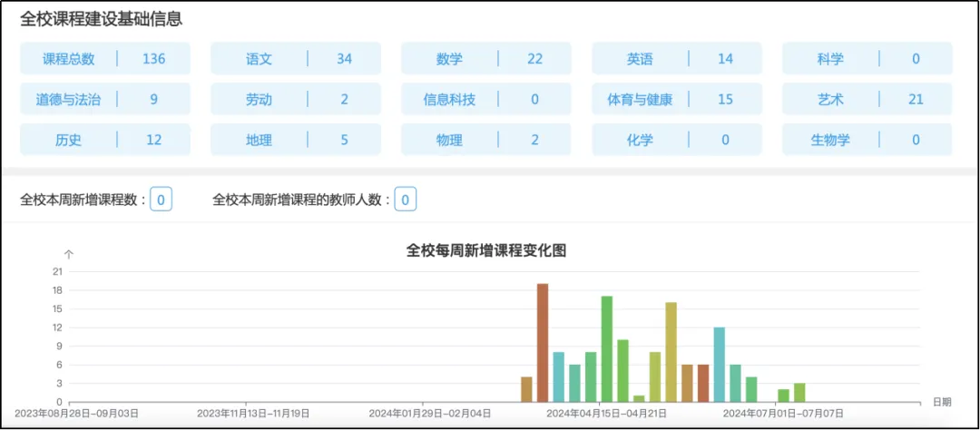980x430 pixels.
Task: Click the 英语 card showing 14
Action: point(677,59)
